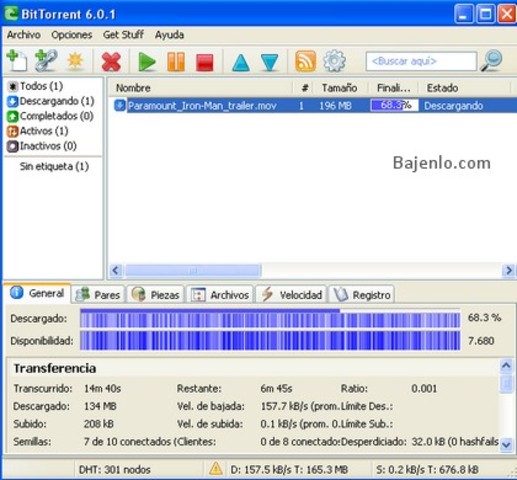Click the magnifying glass search icon
This screenshot has width=517, height=480.
click(x=491, y=61)
